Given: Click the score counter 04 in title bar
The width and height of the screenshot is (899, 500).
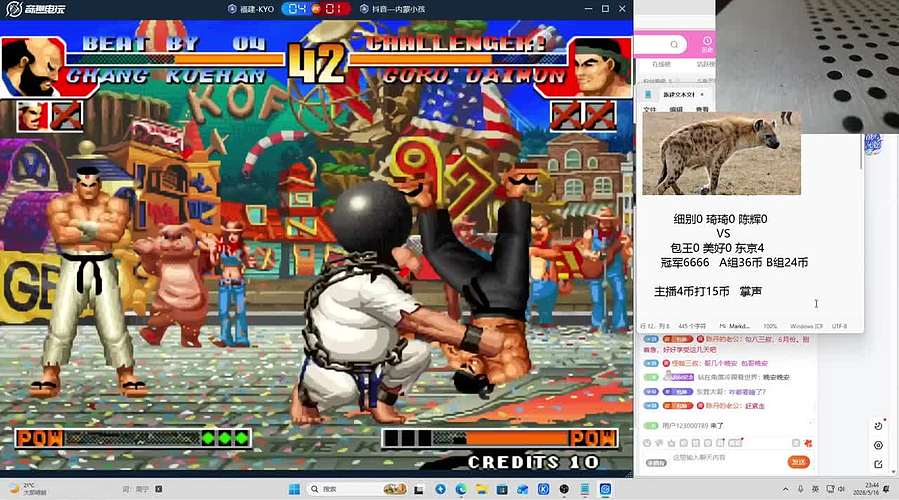Looking at the screenshot, I should [x=297, y=9].
